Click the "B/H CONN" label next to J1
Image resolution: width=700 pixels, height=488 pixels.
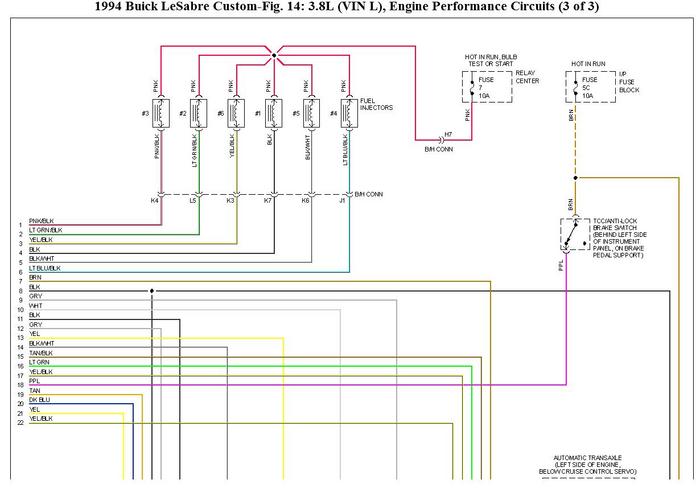click(x=368, y=194)
